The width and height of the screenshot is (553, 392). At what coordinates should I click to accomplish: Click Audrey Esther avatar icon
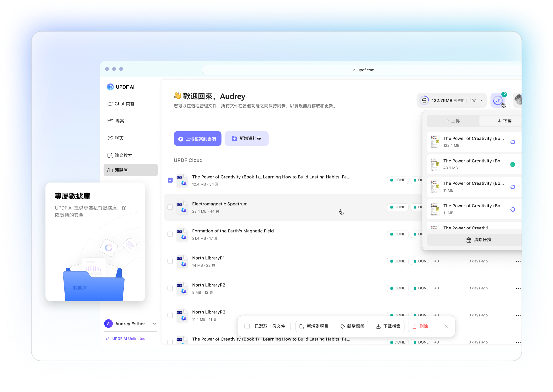(x=108, y=324)
